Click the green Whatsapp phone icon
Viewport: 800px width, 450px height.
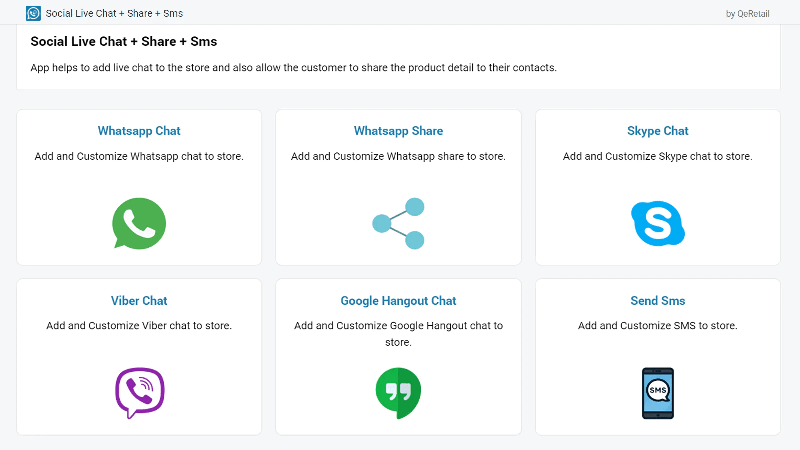click(x=139, y=223)
